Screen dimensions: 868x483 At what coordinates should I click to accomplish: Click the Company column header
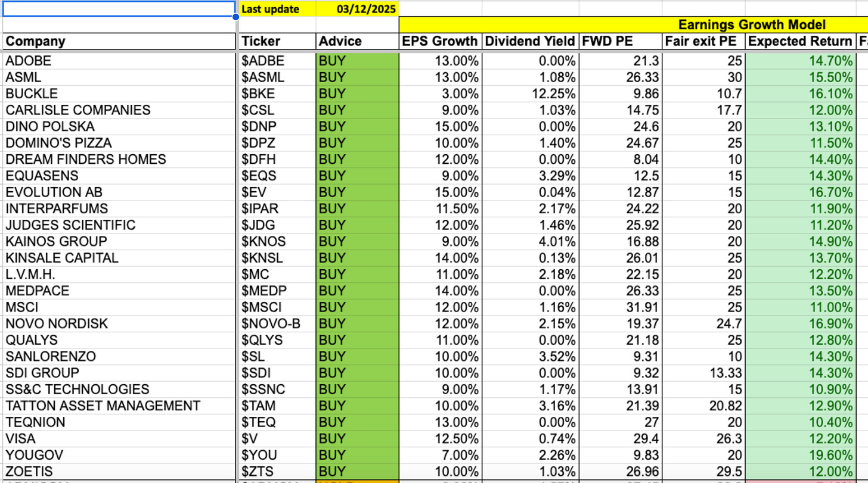click(119, 41)
